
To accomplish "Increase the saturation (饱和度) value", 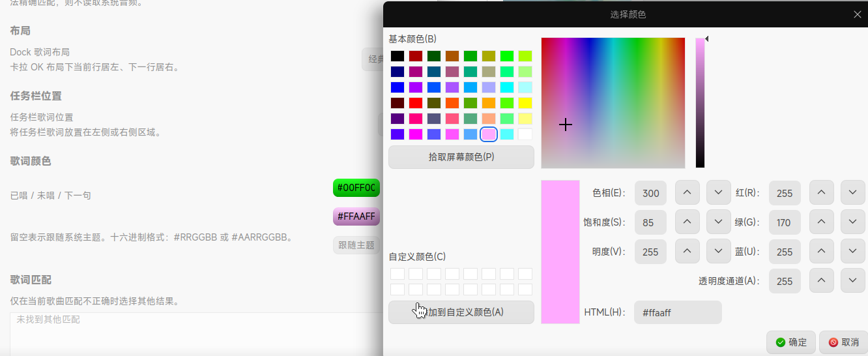I will [687, 222].
